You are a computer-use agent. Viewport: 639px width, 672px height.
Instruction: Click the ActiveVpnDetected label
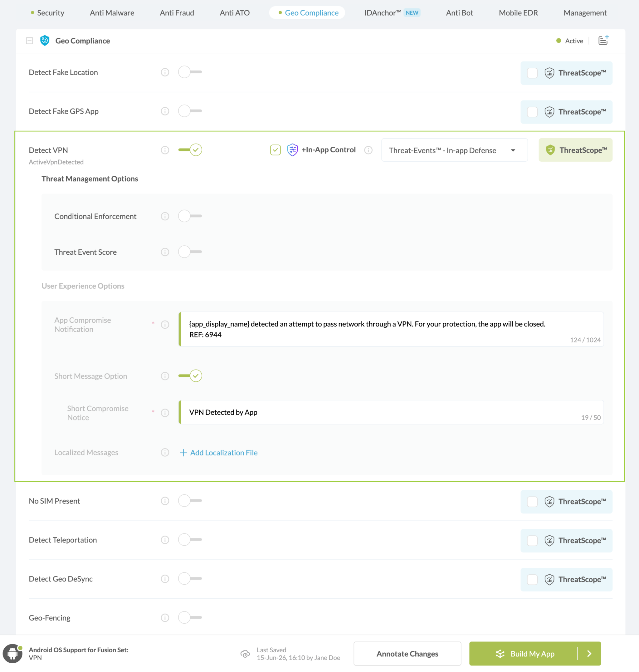[x=56, y=162]
